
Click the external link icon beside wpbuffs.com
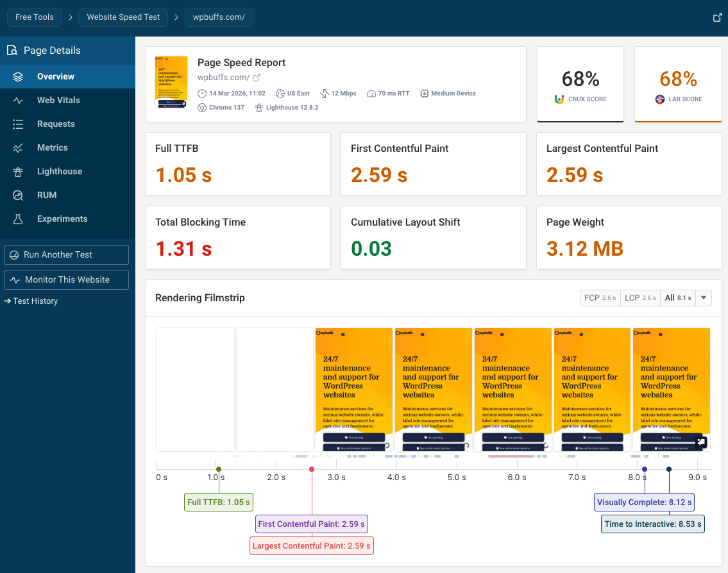pos(257,77)
